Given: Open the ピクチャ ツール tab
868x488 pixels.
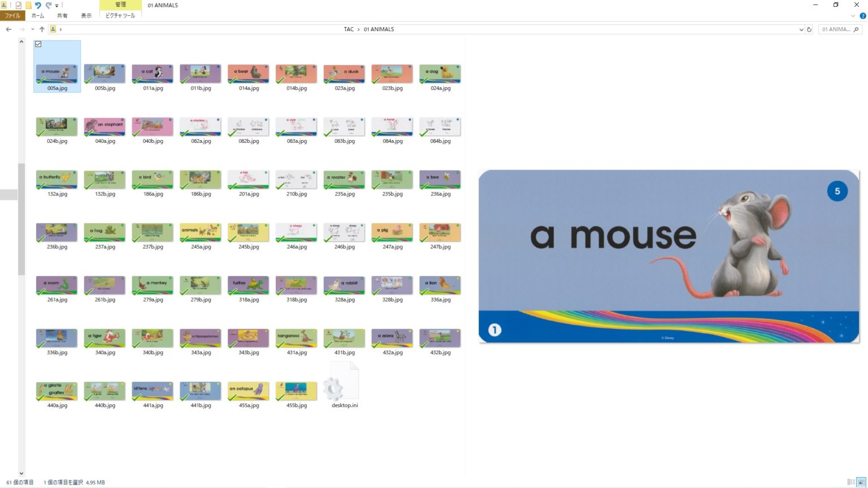Looking at the screenshot, I should tap(120, 16).
